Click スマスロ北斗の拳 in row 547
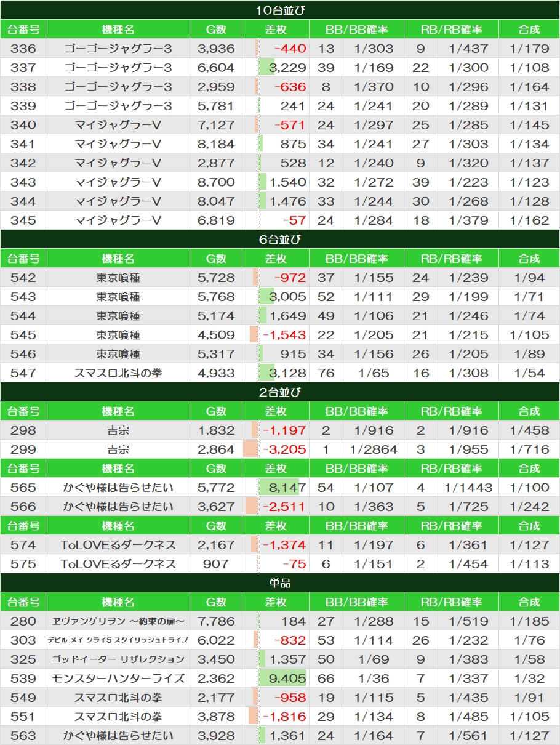This screenshot has height=745, width=560. click(x=118, y=373)
